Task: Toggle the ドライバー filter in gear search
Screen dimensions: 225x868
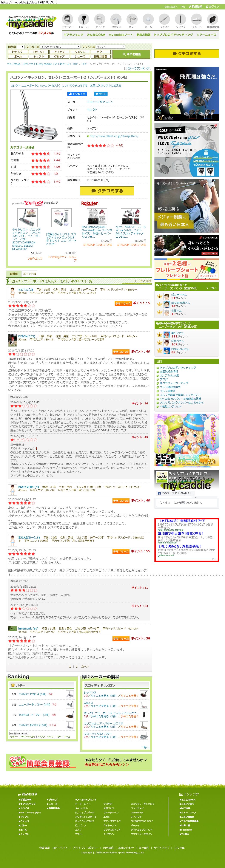Action: click(17, 52)
